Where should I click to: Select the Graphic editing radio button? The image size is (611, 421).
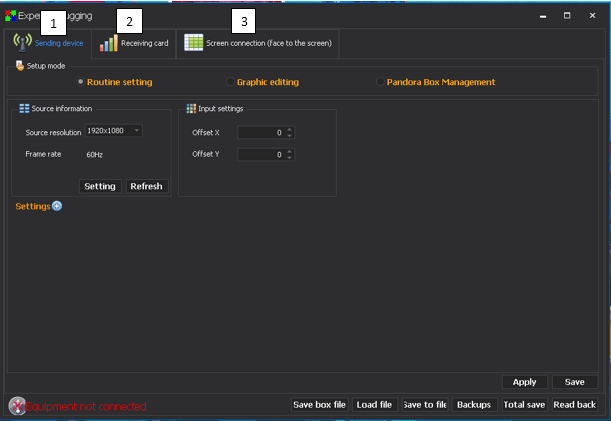[x=231, y=82]
